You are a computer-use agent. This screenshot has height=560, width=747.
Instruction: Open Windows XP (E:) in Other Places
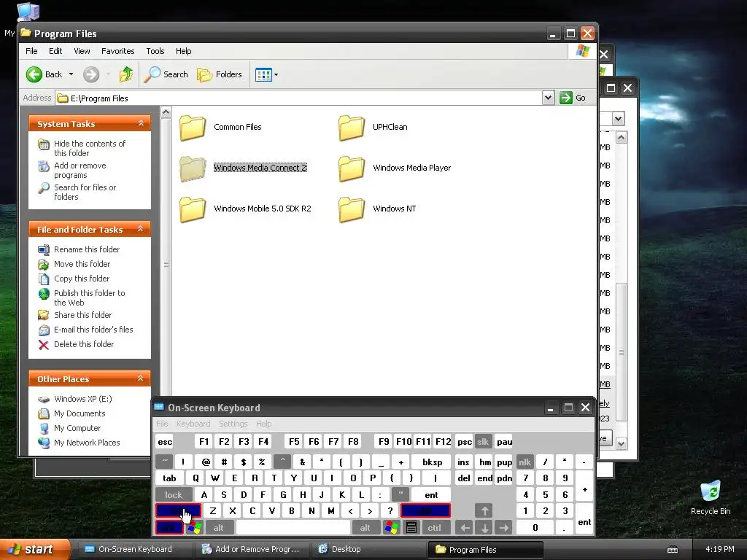83,399
